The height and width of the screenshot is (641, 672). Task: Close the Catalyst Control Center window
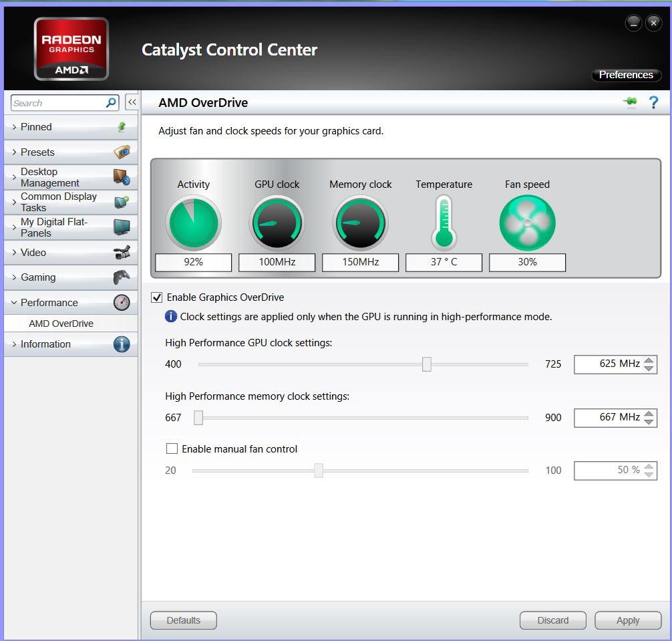653,23
